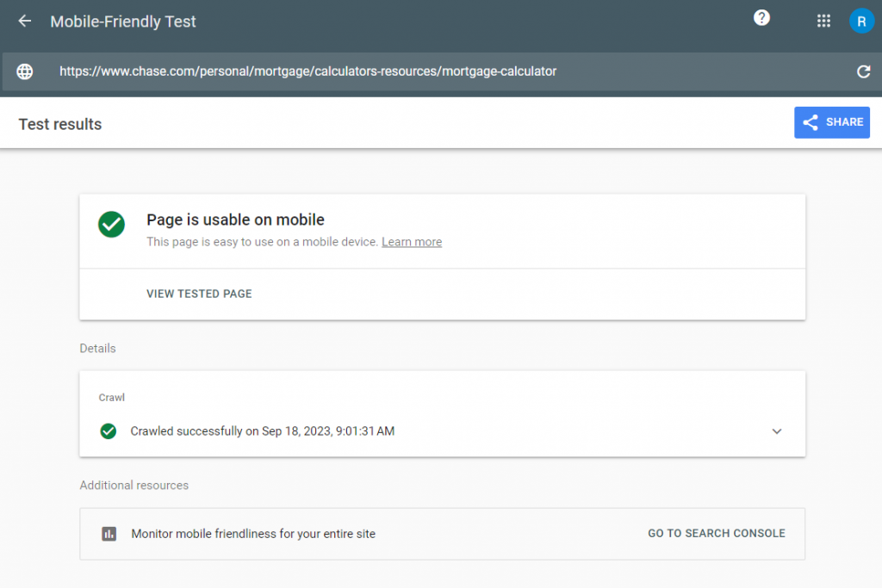Click the Monitor mobile friendliness text
The width and height of the screenshot is (882, 588).
tap(253, 534)
